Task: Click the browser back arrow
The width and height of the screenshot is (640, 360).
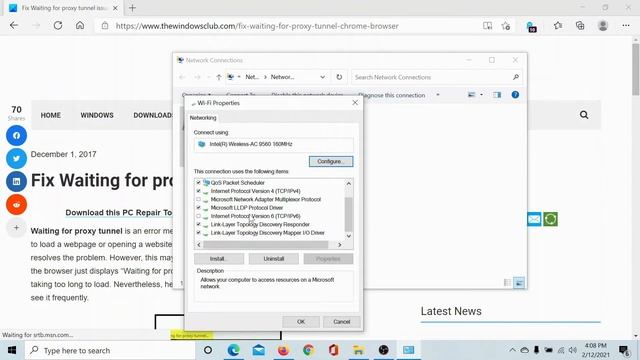Action: click(x=14, y=25)
